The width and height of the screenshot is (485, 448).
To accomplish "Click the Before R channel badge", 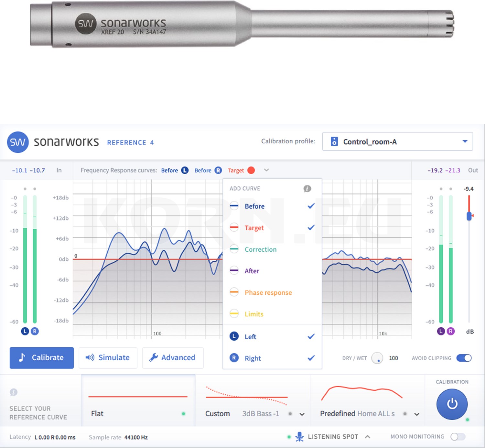I will (x=218, y=170).
